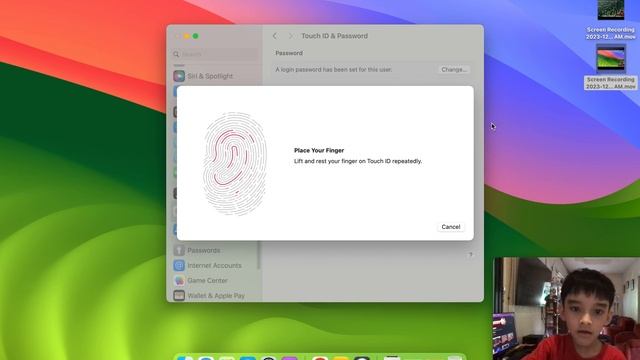This screenshot has height=360, width=640.
Task: Click the yellow minimize button of System Settings
Action: [187, 36]
